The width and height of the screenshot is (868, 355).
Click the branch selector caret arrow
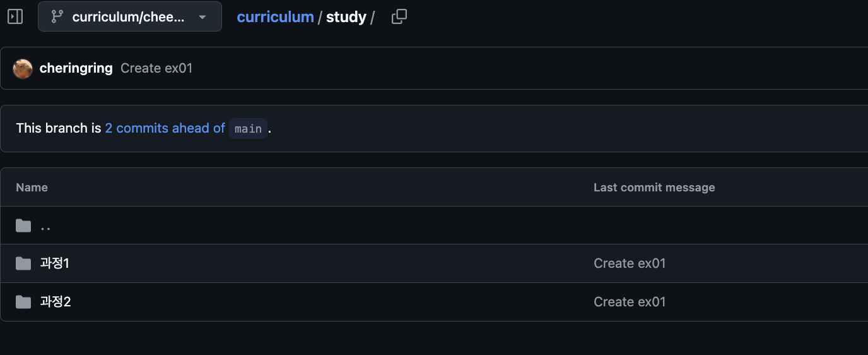point(202,17)
